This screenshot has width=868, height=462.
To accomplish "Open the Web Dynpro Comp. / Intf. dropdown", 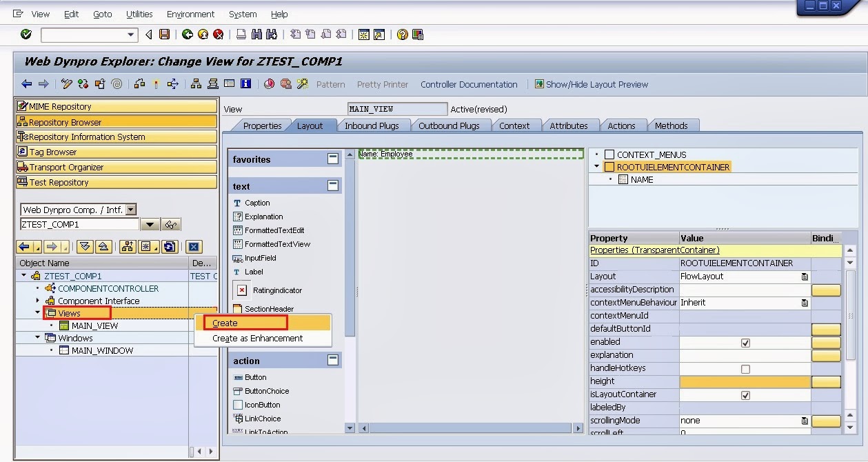I will [131, 210].
